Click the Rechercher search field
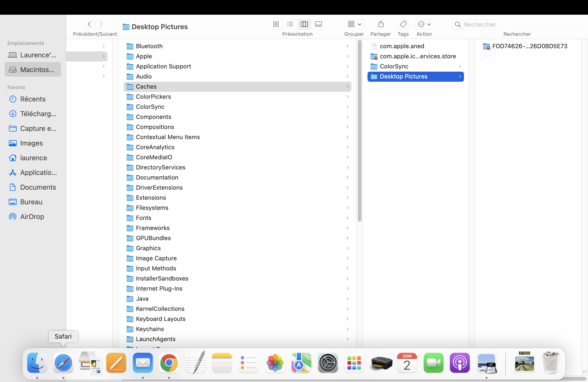This screenshot has width=588, height=382. (x=519, y=24)
